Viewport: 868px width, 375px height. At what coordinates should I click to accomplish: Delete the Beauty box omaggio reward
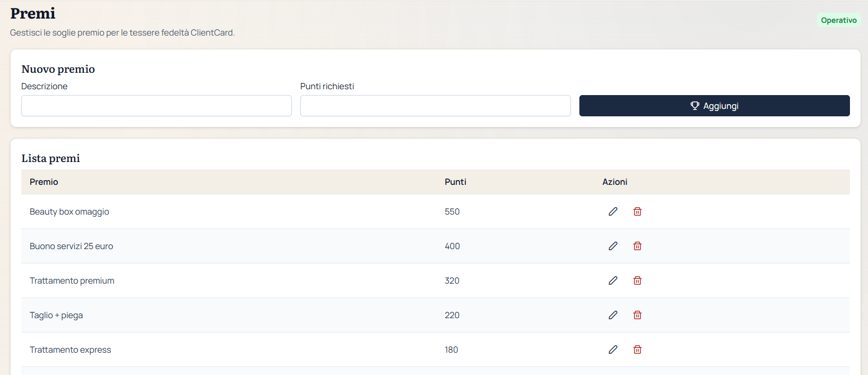click(637, 211)
